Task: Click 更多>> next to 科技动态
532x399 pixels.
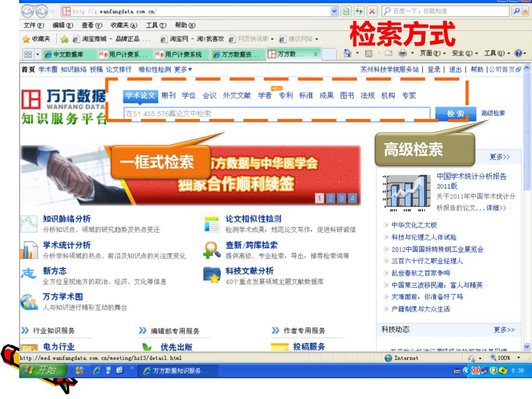Action: coord(504,330)
